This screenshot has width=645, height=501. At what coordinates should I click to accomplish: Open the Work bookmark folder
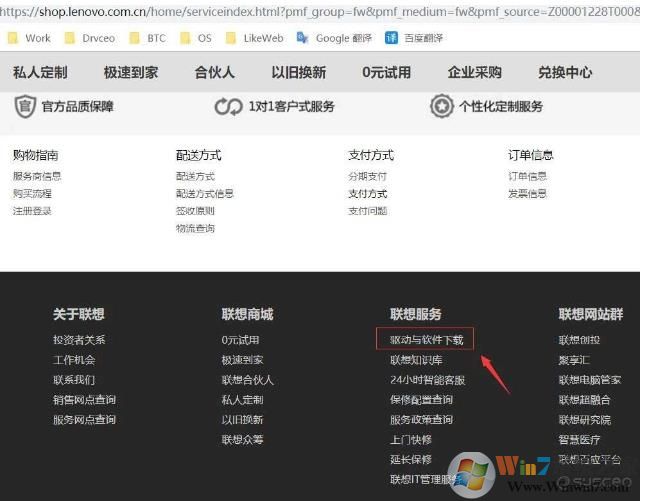click(29, 38)
